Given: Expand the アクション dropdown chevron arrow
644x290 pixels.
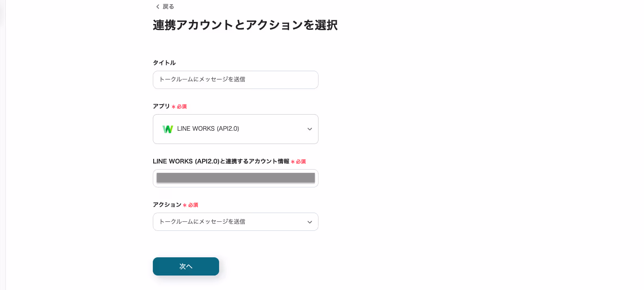Looking at the screenshot, I should pyautogui.click(x=310, y=222).
